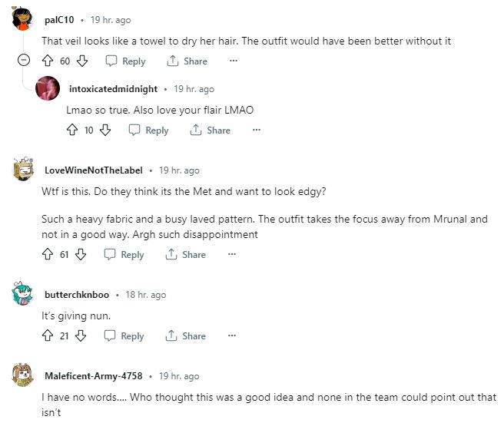This screenshot has width=504, height=423.
Task: Upvote intoxicatedmidnight's reply
Action: point(72,131)
